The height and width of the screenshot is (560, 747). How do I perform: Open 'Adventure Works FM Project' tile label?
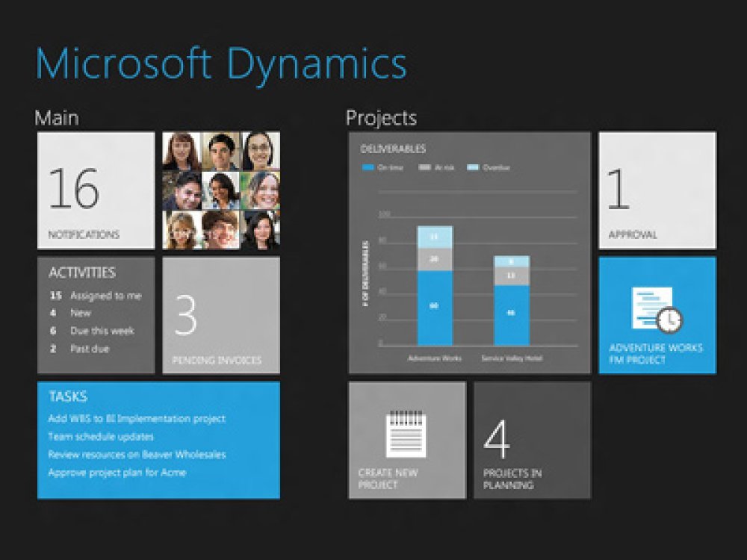coord(656,354)
